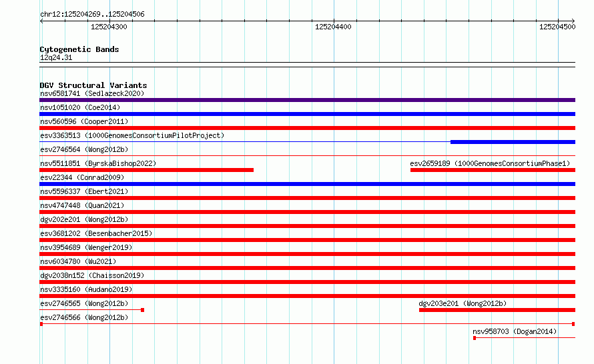594x364 pixels.
Task: Click ruler position 125204400
Action: [333, 27]
